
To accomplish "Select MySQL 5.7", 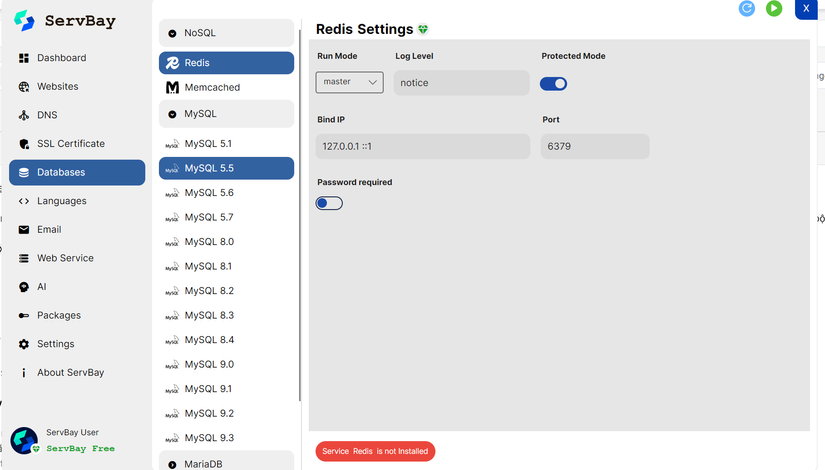I will pyautogui.click(x=226, y=217).
